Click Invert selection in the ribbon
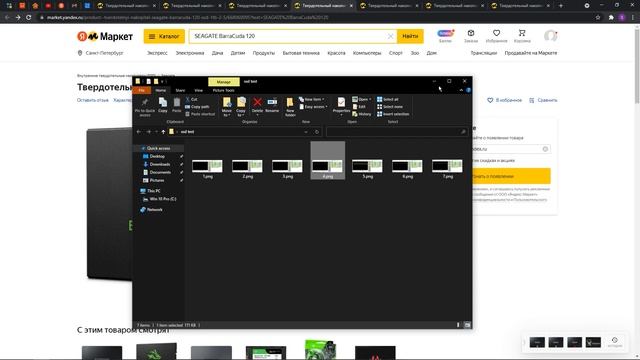Screen dimensions: 640x360 [393, 114]
